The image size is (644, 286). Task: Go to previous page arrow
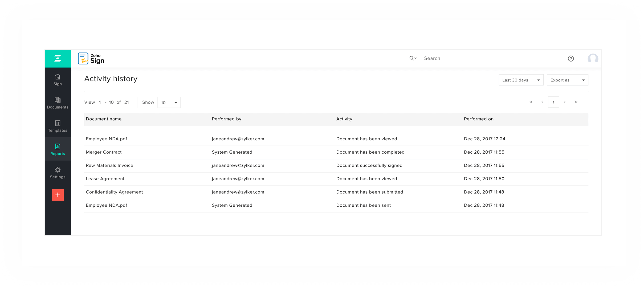[542, 102]
